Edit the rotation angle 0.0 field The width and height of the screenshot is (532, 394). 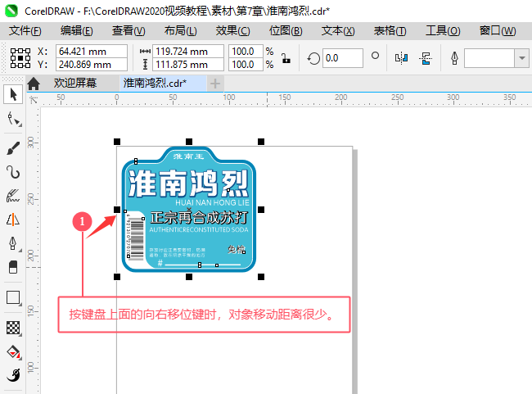click(343, 58)
